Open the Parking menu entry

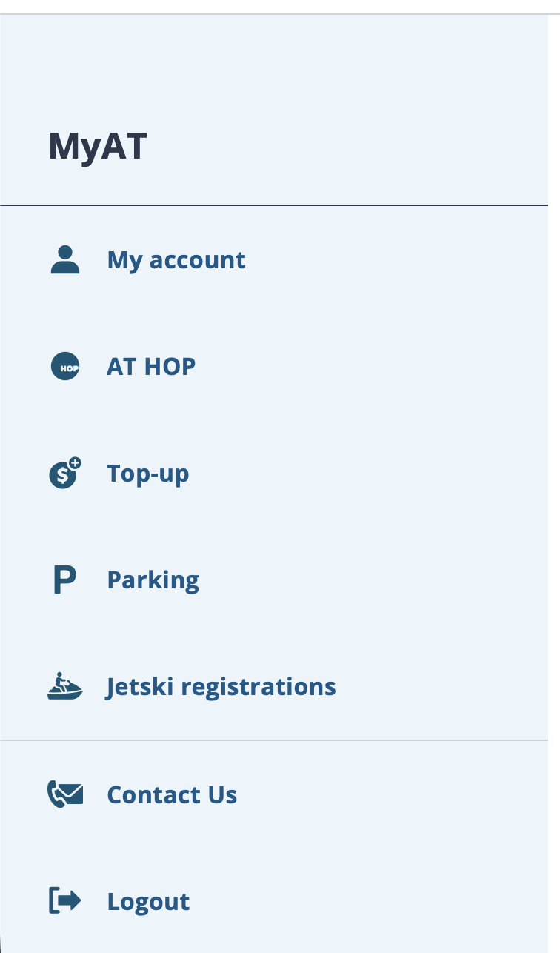pyautogui.click(x=153, y=580)
